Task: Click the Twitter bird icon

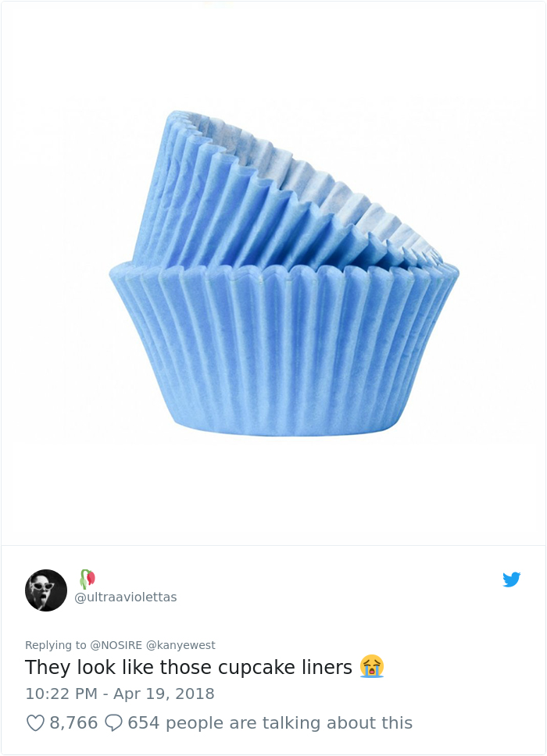Action: click(512, 579)
